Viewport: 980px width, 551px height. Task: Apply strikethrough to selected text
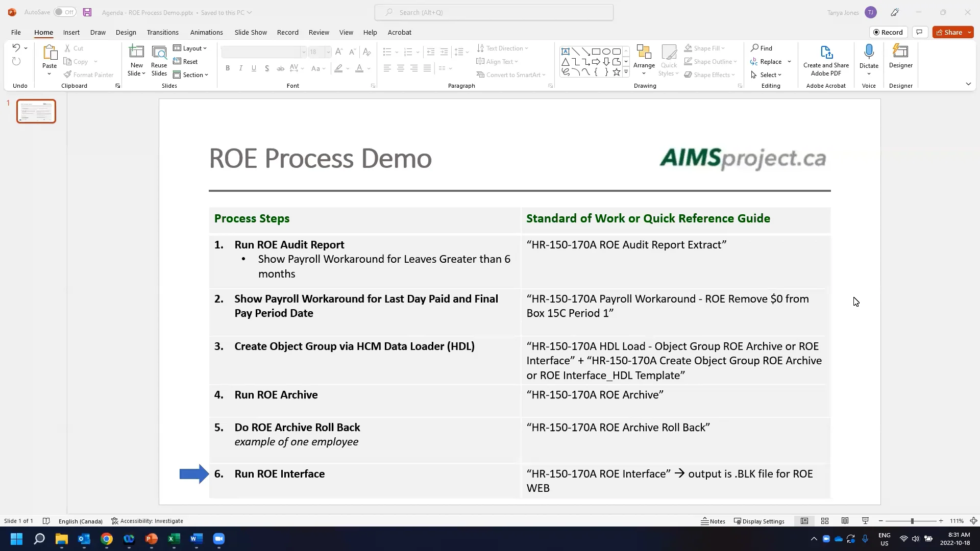click(280, 68)
